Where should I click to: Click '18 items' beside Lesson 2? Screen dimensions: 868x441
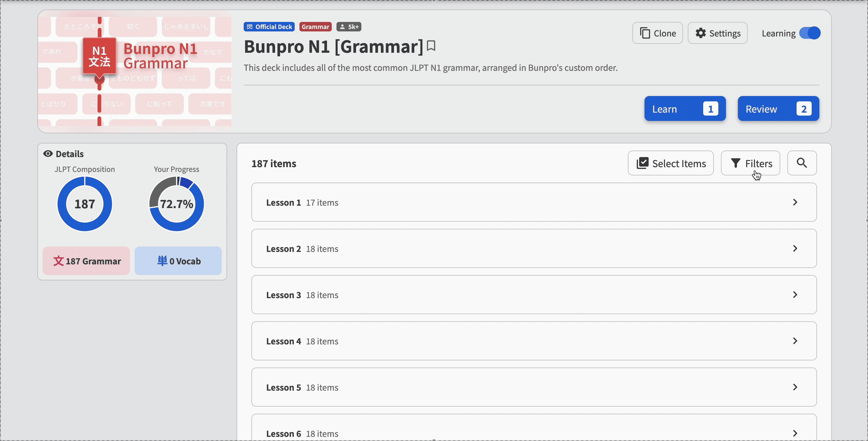(x=322, y=249)
